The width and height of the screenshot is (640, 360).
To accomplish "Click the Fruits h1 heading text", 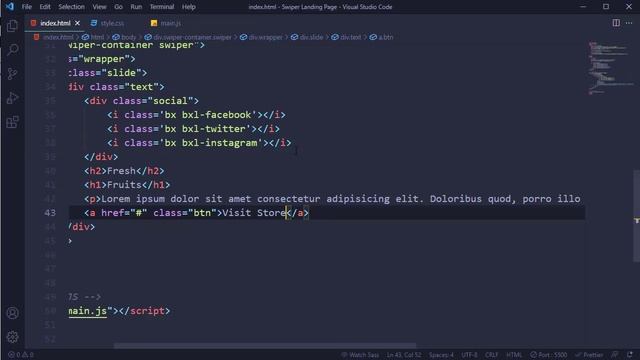I will coord(124,185).
